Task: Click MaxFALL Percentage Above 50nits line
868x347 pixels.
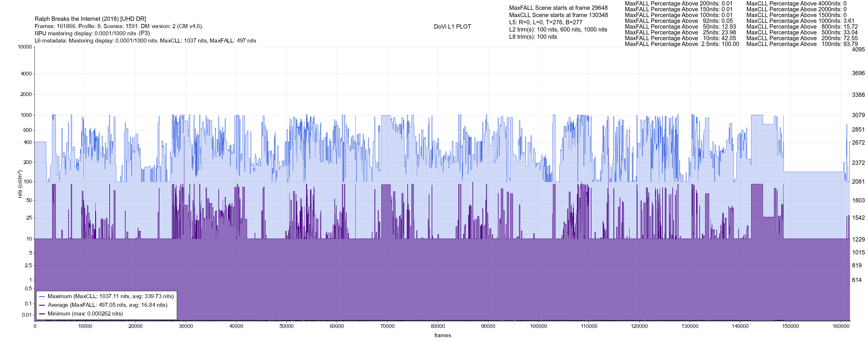Action: click(x=680, y=27)
